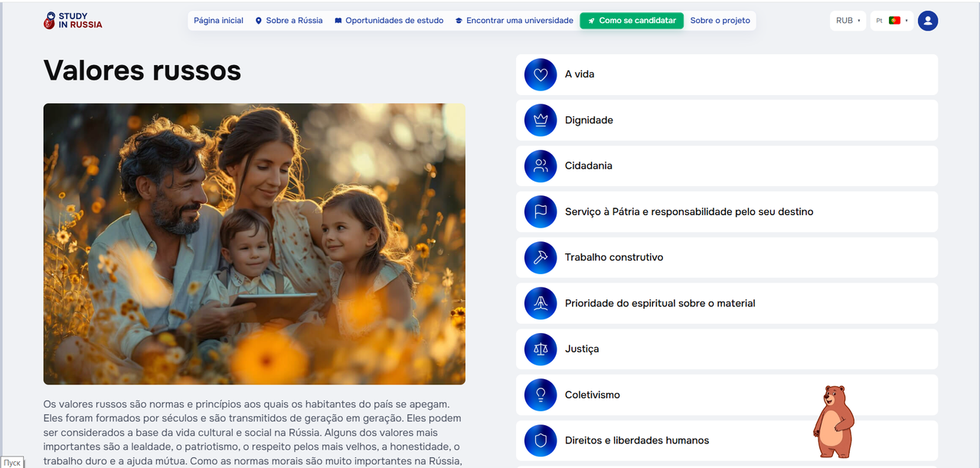
Task: Click the graduation cap icon before Encontrar uma universidade
Action: pos(459,21)
